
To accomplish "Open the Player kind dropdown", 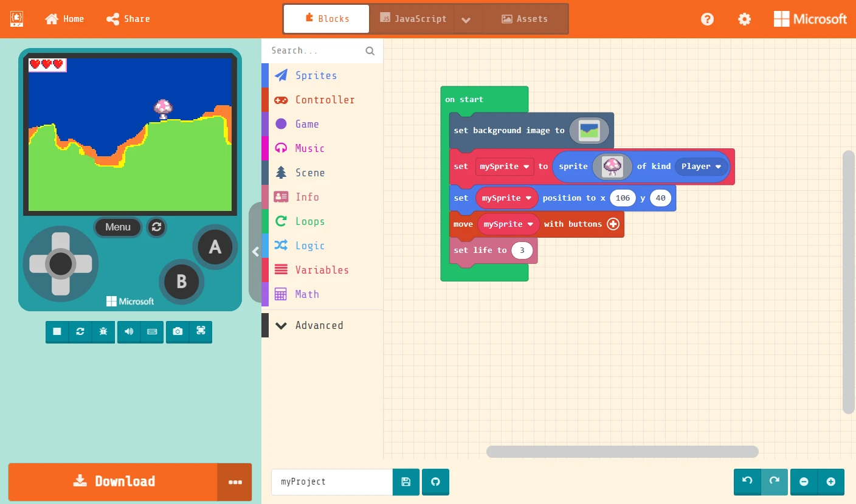I will tap(701, 167).
